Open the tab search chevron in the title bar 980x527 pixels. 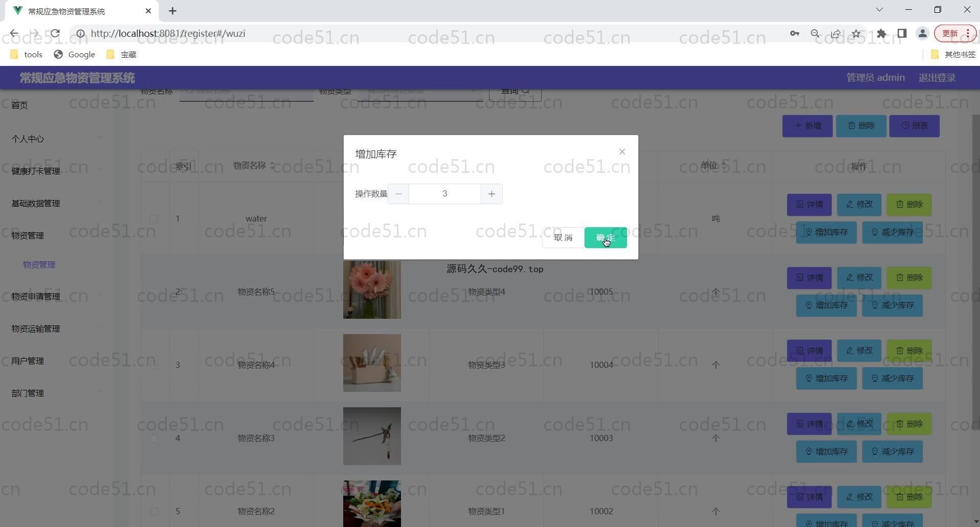(x=879, y=10)
